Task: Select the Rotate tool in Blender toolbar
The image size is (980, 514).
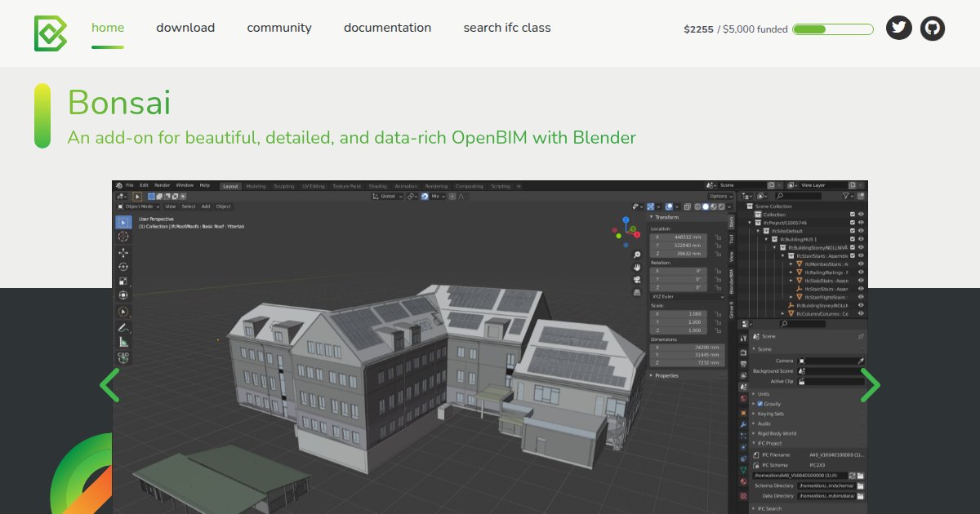Action: pos(123,267)
